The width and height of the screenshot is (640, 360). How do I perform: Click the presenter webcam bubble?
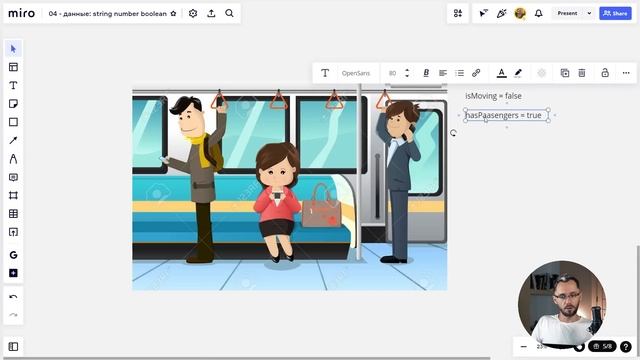pyautogui.click(x=562, y=304)
